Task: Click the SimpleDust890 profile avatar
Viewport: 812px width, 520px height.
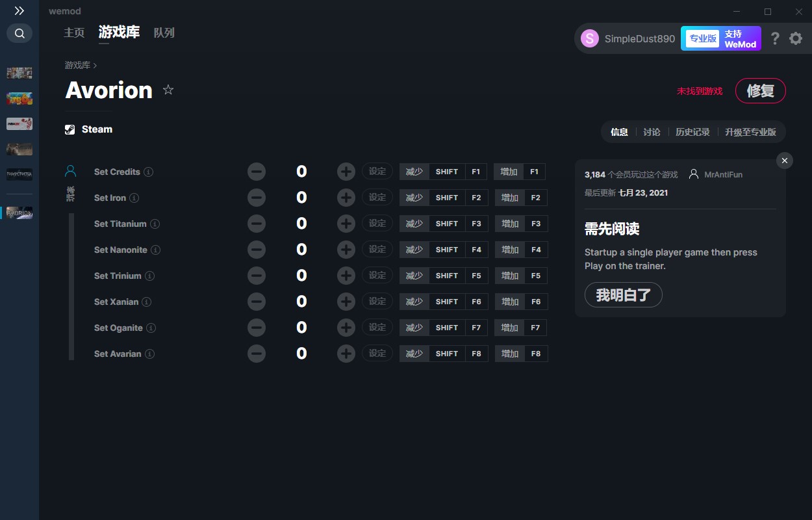Action: click(589, 38)
